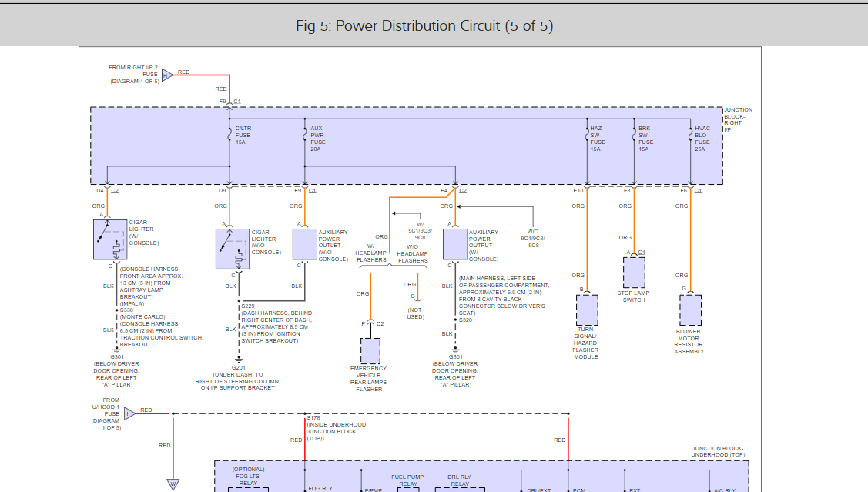This screenshot has height=492, width=868.
Task: Click the stop lamp switch component box
Action: pyautogui.click(x=634, y=272)
